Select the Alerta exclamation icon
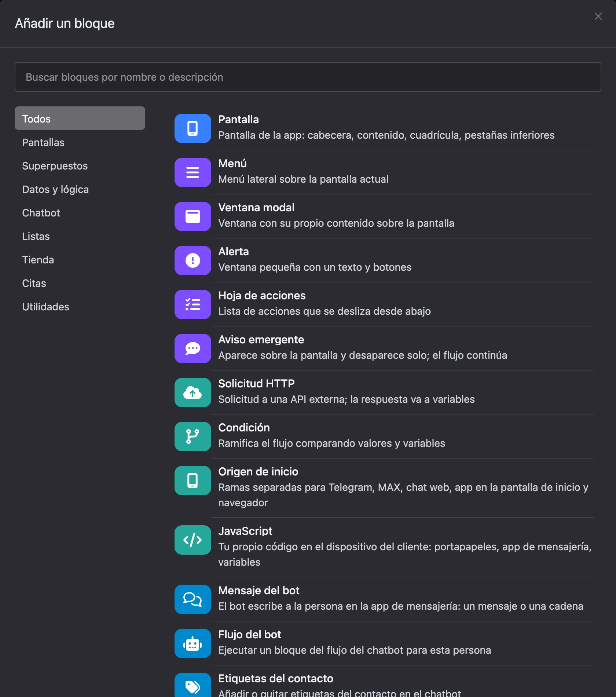Image resolution: width=616 pixels, height=697 pixels. tap(192, 260)
